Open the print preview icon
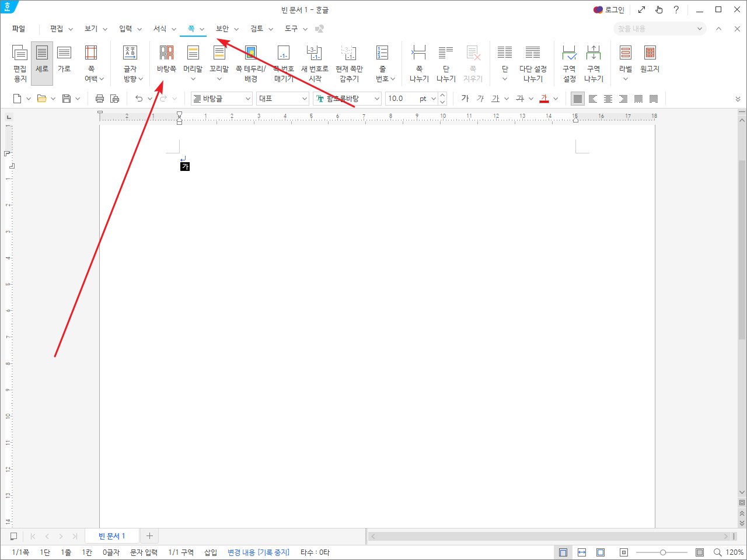 click(115, 99)
